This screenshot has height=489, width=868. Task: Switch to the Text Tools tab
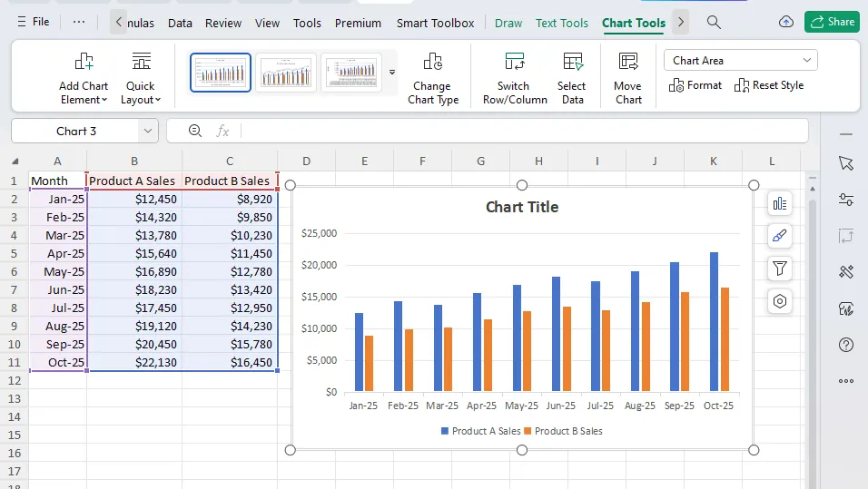tap(561, 23)
